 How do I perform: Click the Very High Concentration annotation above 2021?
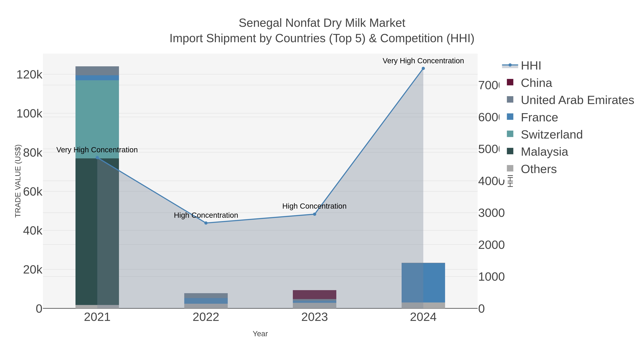(97, 150)
